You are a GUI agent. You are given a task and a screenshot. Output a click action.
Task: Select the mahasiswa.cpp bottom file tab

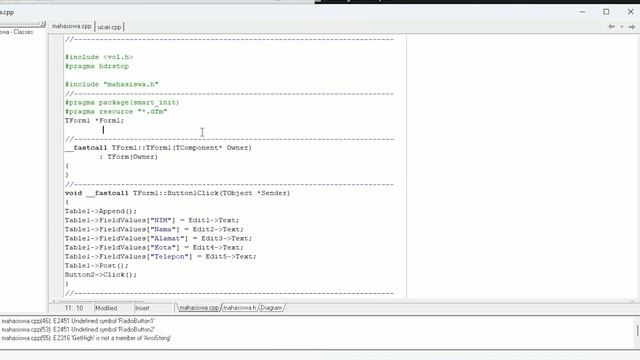(x=199, y=308)
